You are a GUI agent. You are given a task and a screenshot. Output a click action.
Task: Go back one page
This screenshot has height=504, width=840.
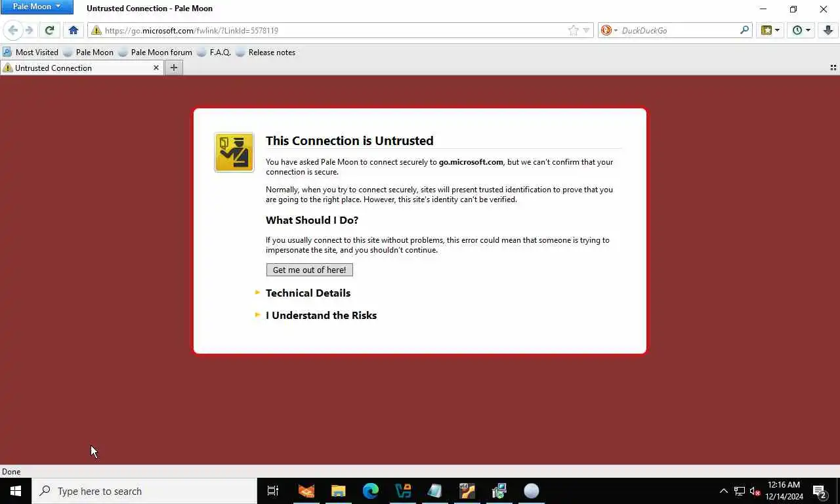pos(13,30)
